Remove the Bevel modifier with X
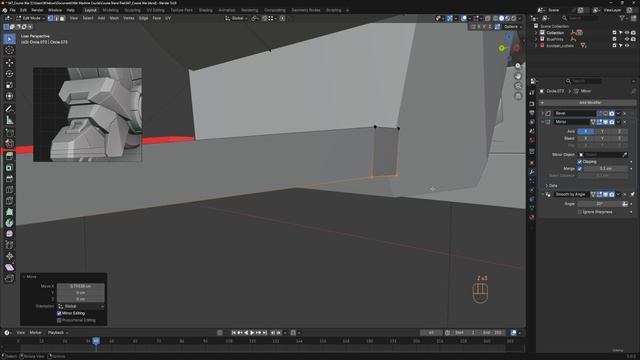 pos(624,113)
